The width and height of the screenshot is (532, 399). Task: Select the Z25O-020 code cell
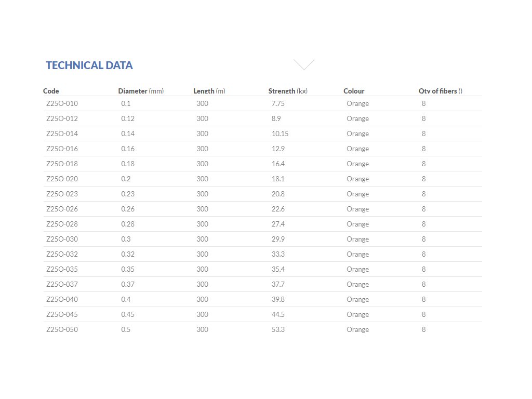click(x=62, y=179)
